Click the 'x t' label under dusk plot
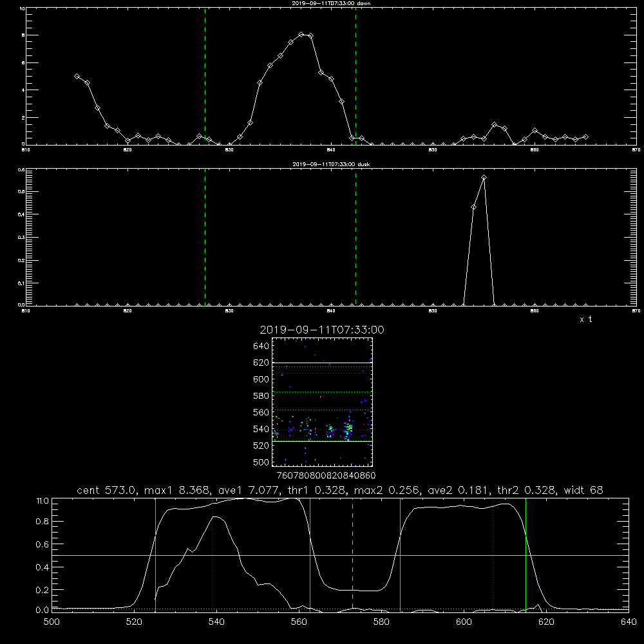Screen dimensions: 644x644 coord(585,319)
